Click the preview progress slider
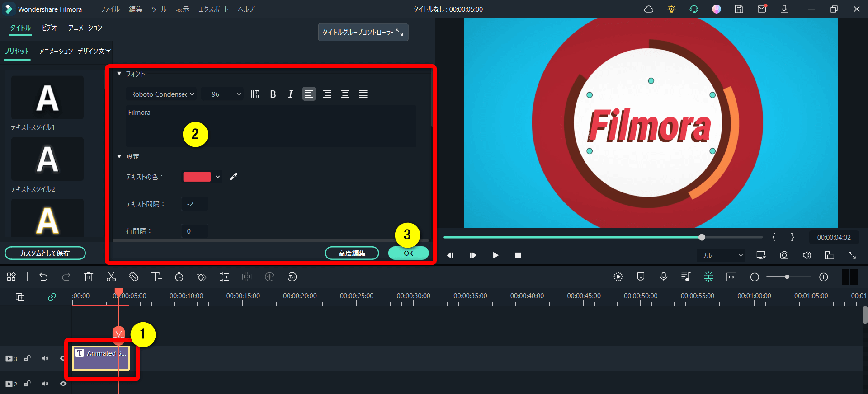The width and height of the screenshot is (868, 394). coord(603,237)
